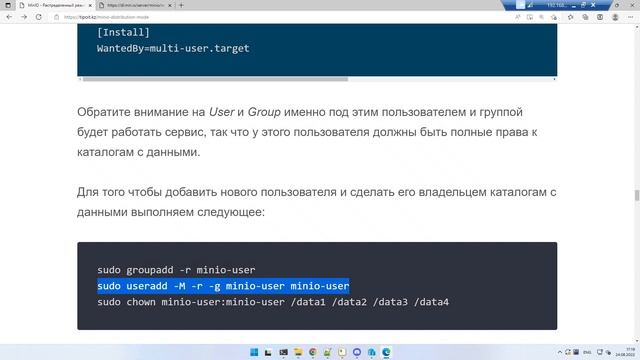Screen dimensions: 640x360
Task: Show hidden system tray icons chevron
Action: tap(560, 352)
